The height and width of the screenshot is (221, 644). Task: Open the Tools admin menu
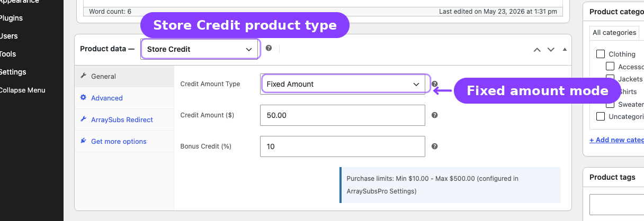click(x=8, y=54)
